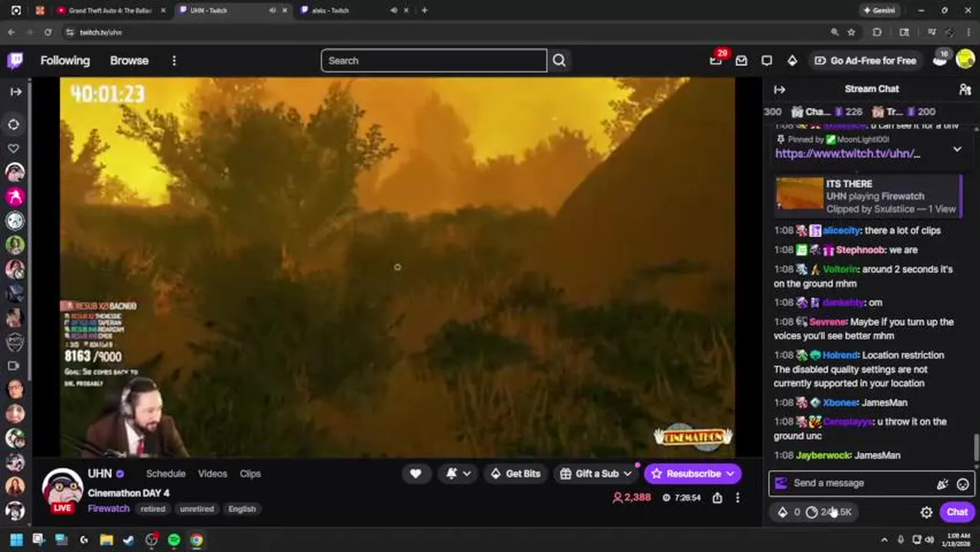Click the heart icon in left sidebar
The width and height of the screenshot is (980, 552).
(14, 148)
